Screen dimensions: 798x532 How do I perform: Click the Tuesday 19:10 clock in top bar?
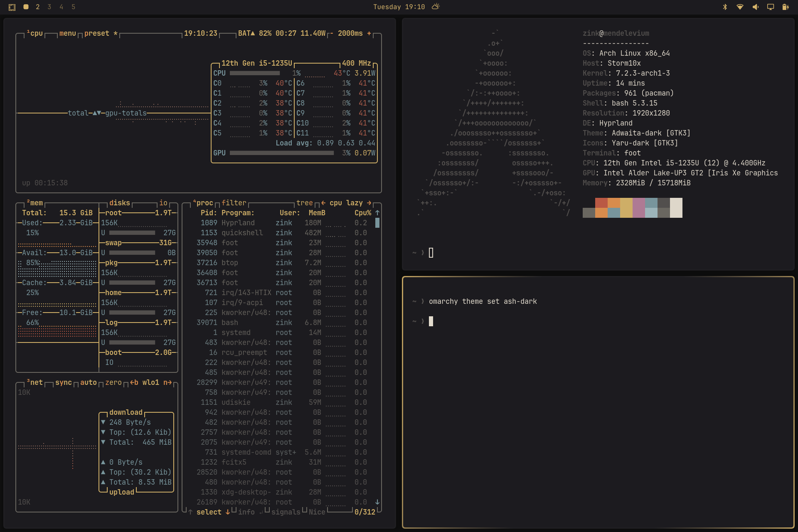point(399,7)
